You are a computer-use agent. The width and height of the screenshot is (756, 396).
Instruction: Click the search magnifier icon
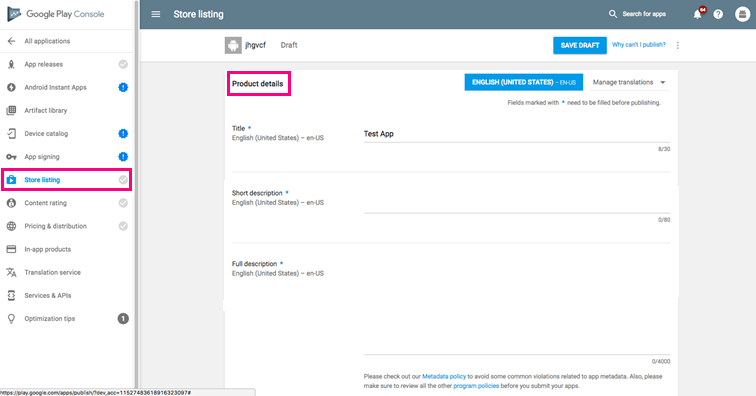coord(612,14)
